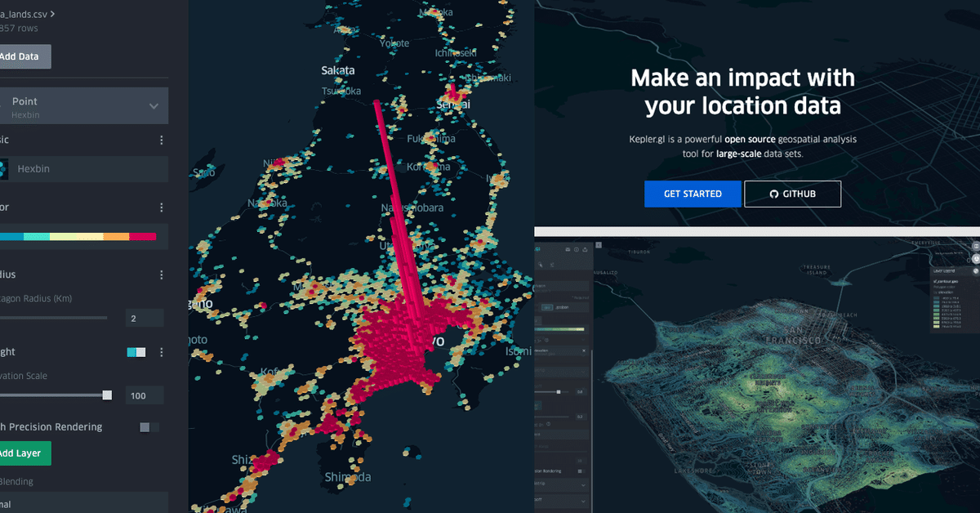Screen dimensions: 980x513
Task: Click the Shimada city label on map
Action: tap(348, 476)
